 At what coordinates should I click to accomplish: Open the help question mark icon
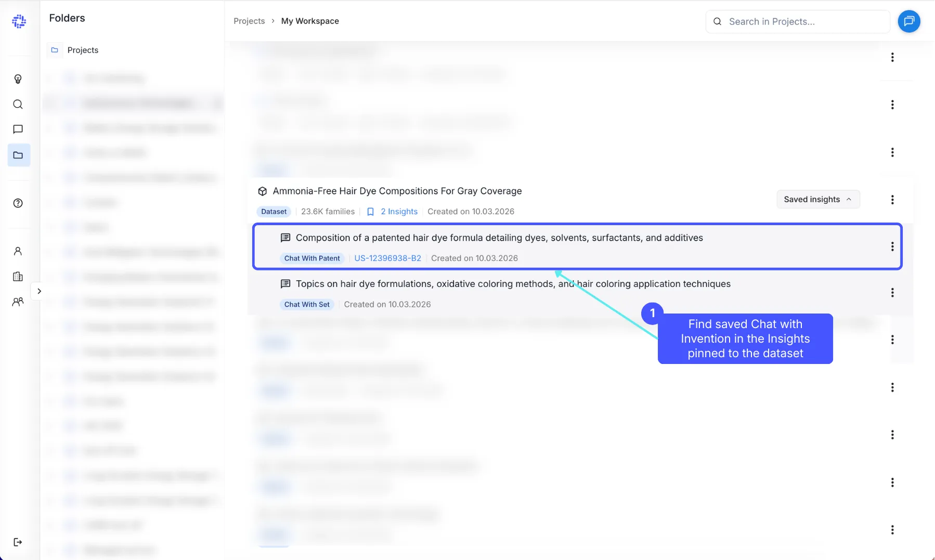(18, 203)
